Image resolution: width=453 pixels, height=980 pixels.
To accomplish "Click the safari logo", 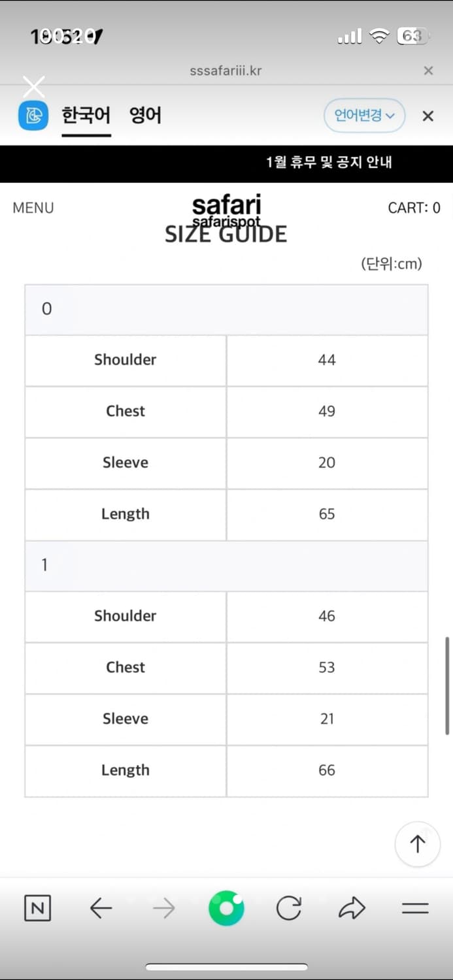I will coord(226,206).
